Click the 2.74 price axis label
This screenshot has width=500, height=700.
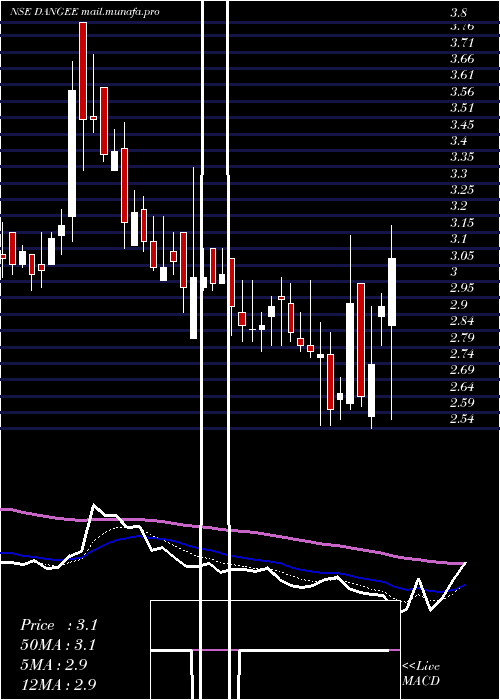click(x=462, y=354)
